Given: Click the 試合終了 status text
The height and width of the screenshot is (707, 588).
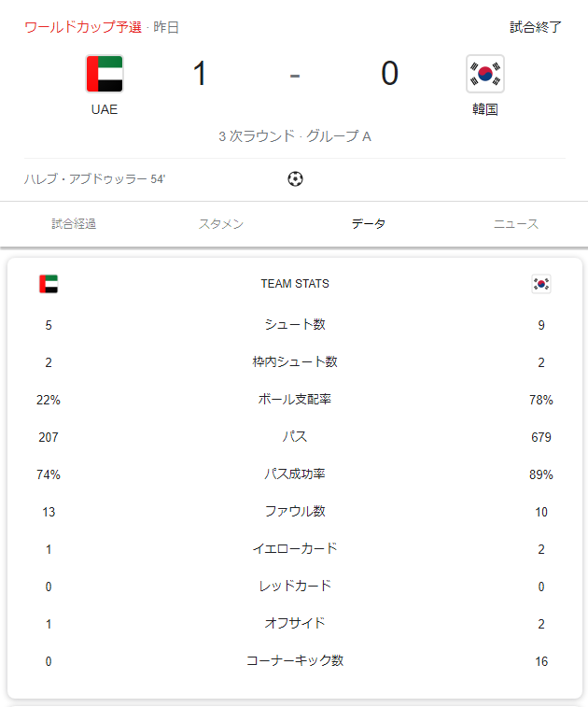Looking at the screenshot, I should coord(536,27).
